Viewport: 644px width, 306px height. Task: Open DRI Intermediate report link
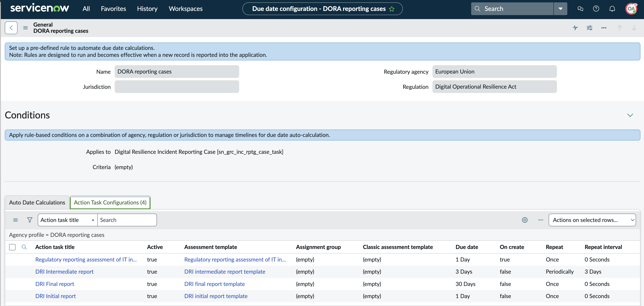tap(64, 272)
